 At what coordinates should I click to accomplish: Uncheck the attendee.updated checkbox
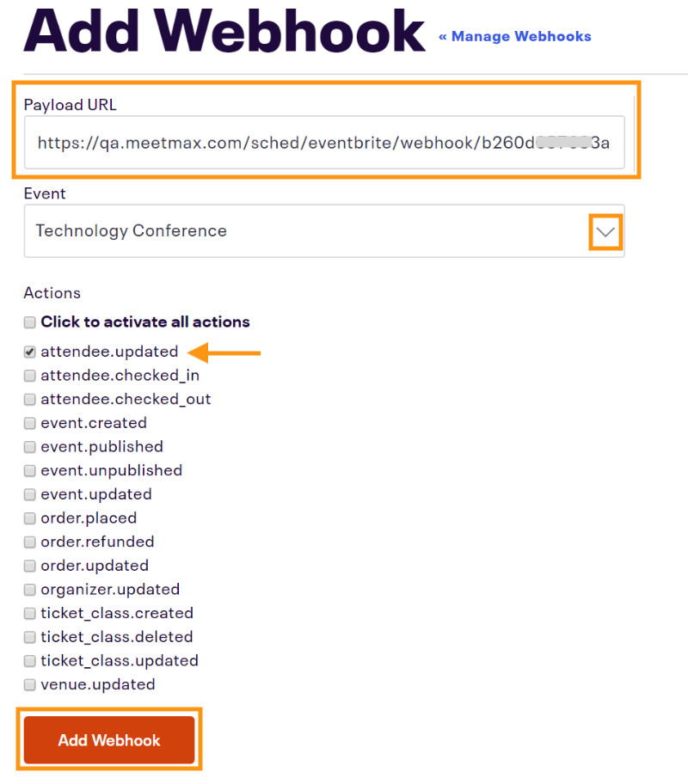click(x=30, y=352)
